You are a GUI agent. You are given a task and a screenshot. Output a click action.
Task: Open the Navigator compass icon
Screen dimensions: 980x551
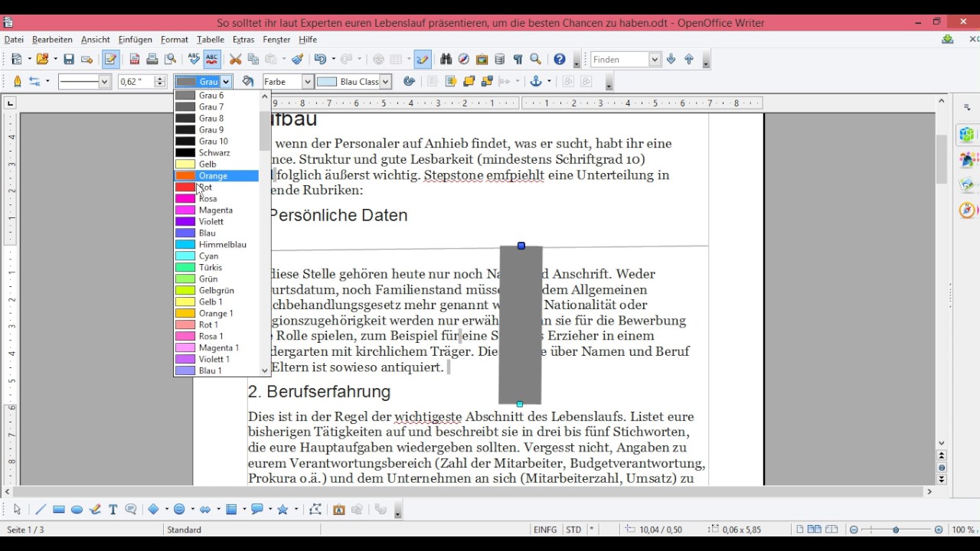coord(464,59)
